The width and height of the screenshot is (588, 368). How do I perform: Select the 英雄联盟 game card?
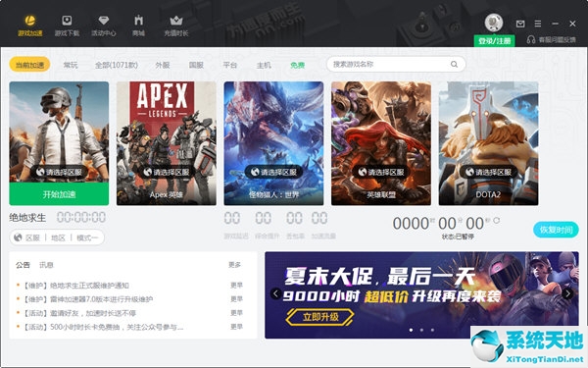381,143
